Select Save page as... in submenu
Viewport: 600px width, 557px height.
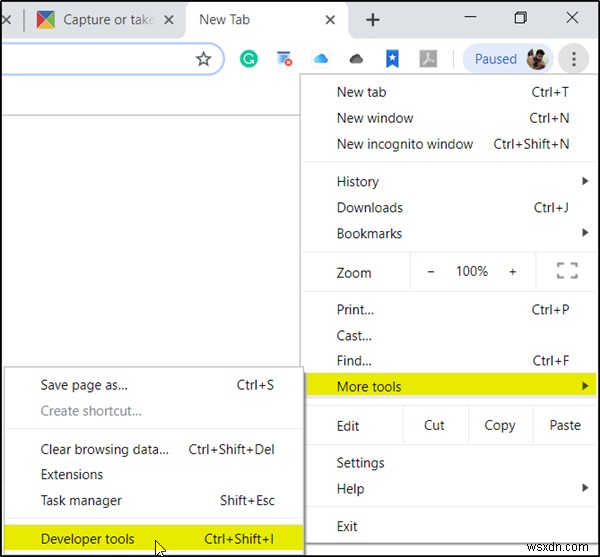(154, 385)
